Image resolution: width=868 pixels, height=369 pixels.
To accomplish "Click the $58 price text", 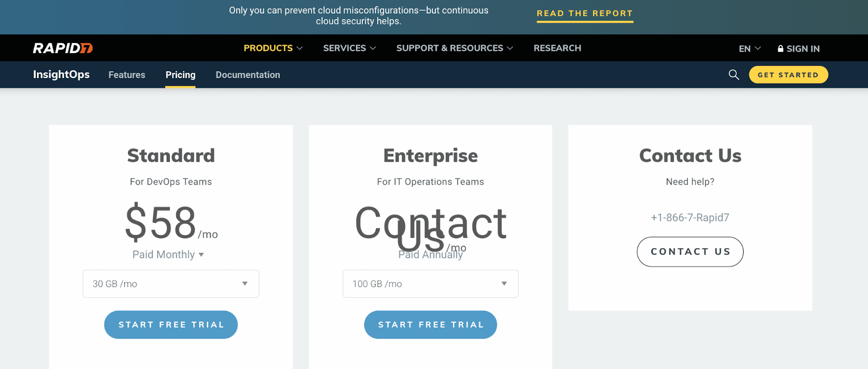I will pyautogui.click(x=161, y=222).
